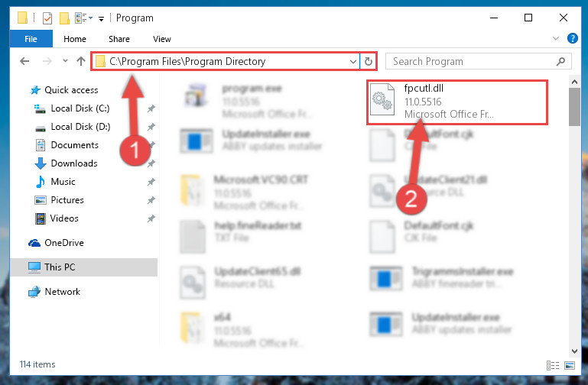Open Help with the question mark icon
The width and height of the screenshot is (588, 385).
(572, 38)
